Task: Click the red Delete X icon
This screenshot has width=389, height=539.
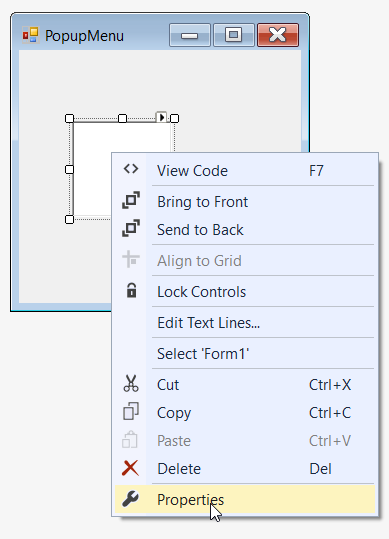Action: pyautogui.click(x=131, y=468)
